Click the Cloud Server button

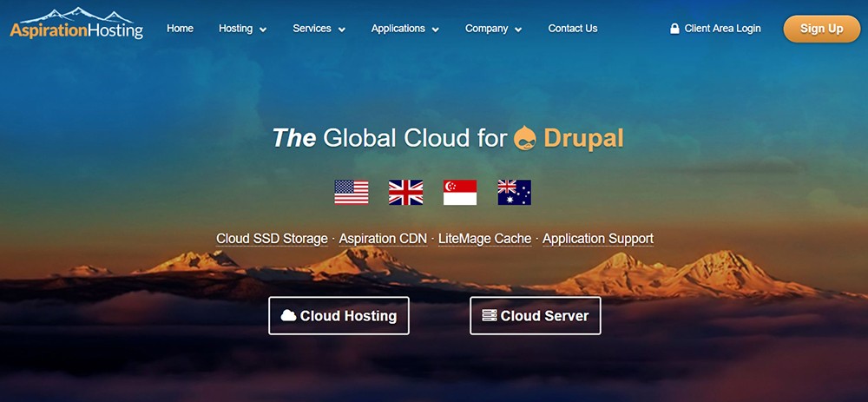pyautogui.click(x=536, y=316)
